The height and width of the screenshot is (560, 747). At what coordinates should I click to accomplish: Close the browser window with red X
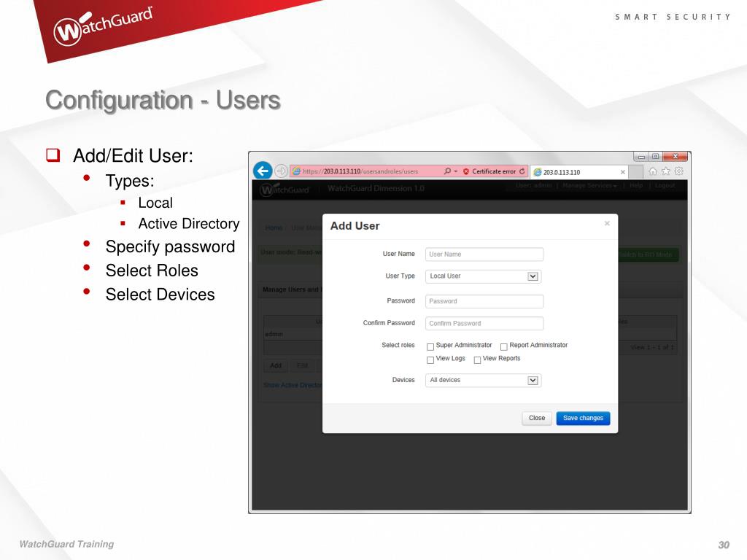[x=675, y=156]
